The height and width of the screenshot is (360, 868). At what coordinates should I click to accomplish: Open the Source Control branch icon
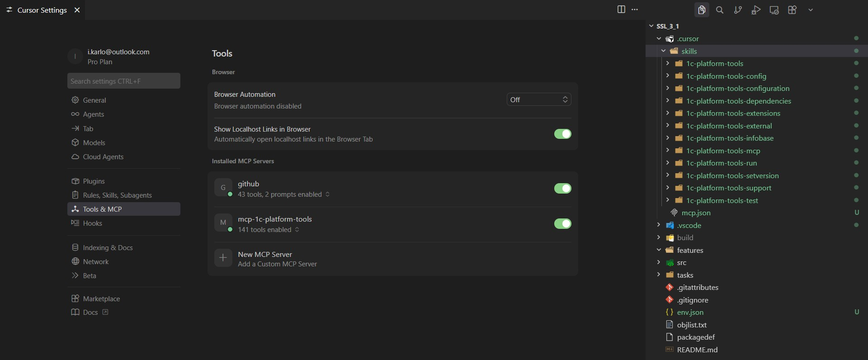pyautogui.click(x=738, y=10)
